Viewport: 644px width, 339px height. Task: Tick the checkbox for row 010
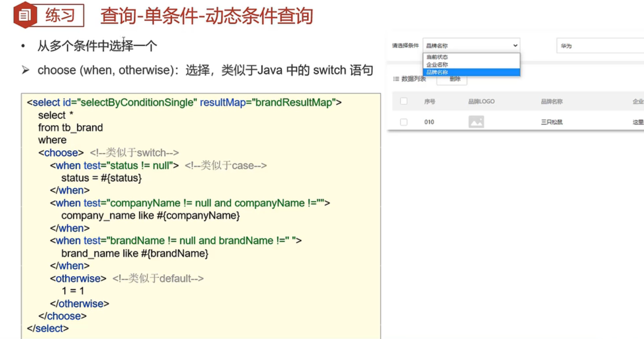[404, 122]
